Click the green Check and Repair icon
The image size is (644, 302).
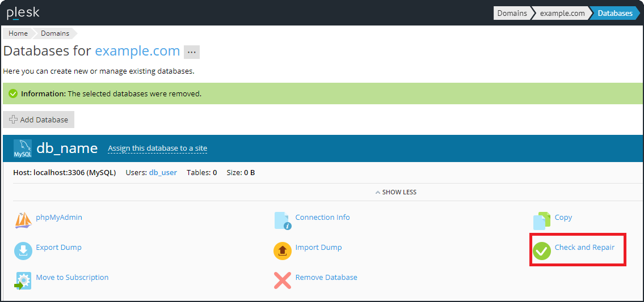[x=542, y=250]
